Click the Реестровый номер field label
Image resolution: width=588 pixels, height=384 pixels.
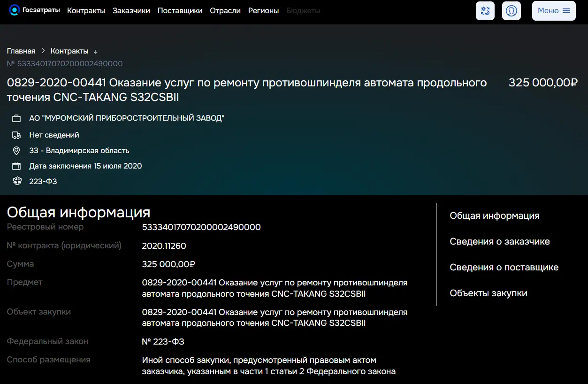[45, 227]
